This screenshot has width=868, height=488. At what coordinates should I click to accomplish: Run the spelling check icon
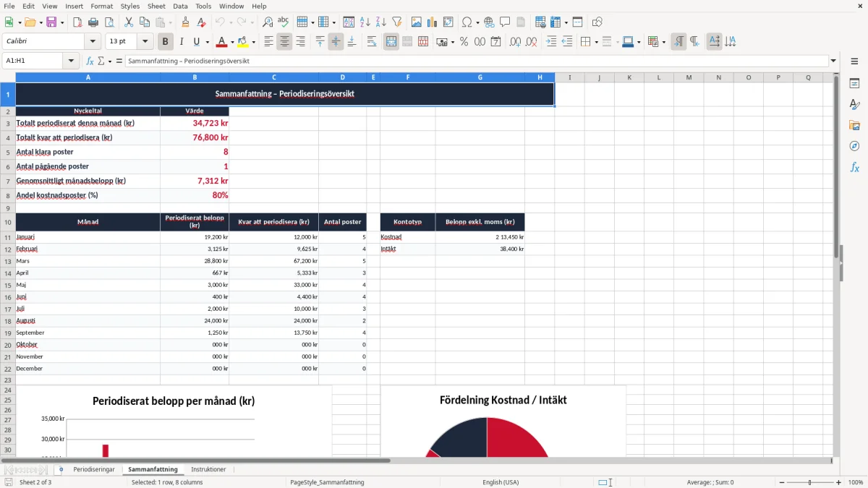click(284, 22)
